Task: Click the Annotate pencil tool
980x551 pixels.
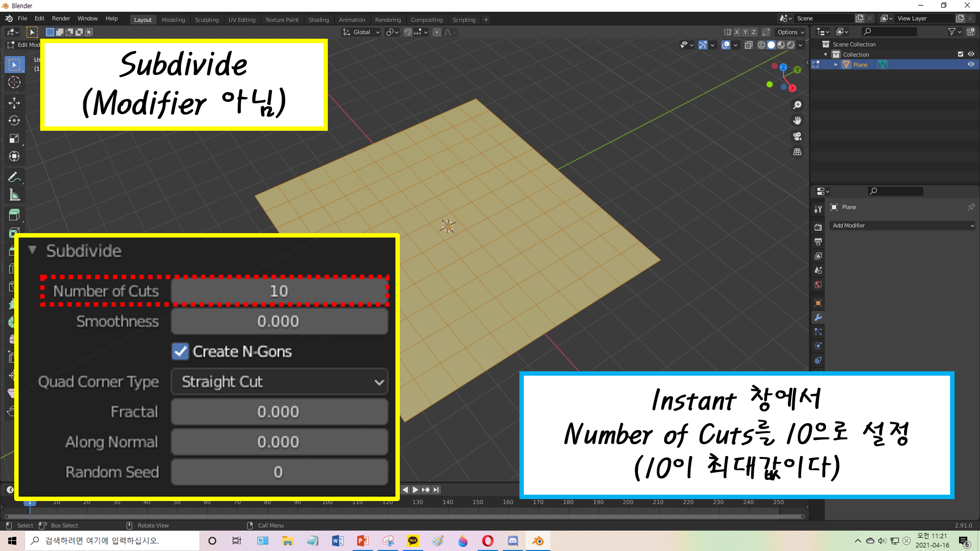Action: 14,177
